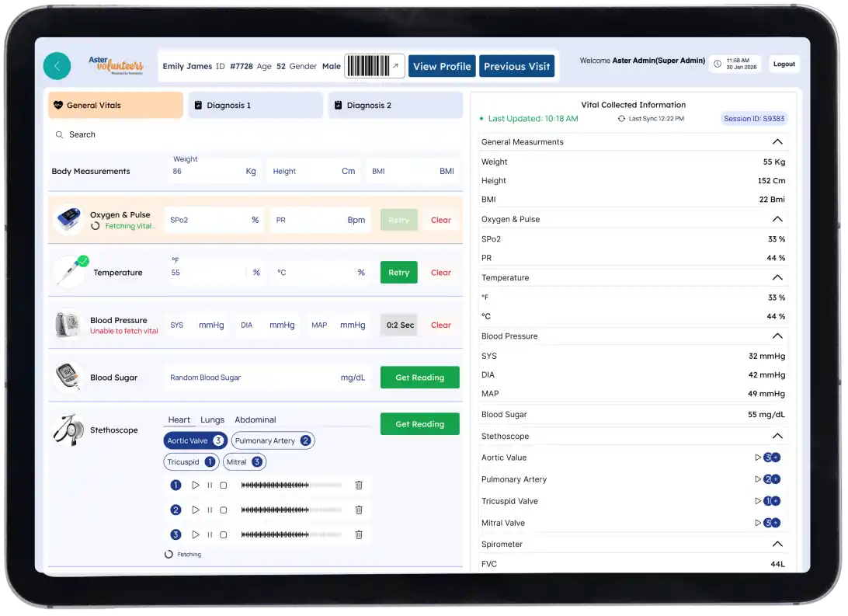The height and width of the screenshot is (616, 848).
Task: Clear the Oxygen & Pulse reading
Action: click(441, 220)
